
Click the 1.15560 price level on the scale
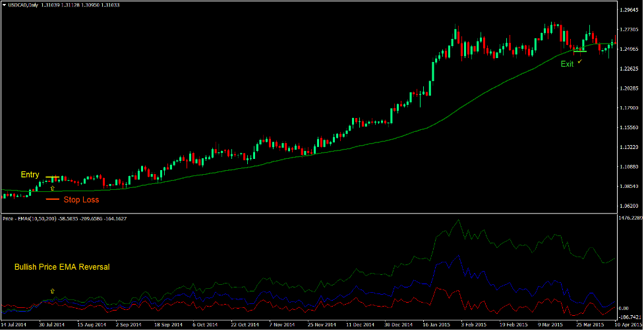pos(629,128)
